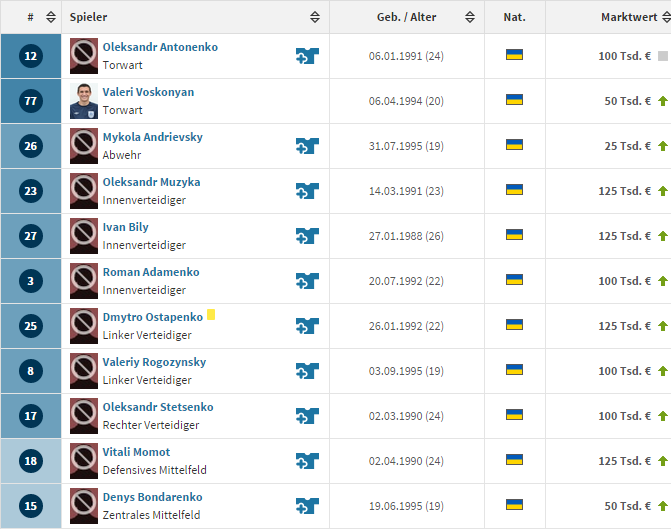This screenshot has height=529, width=671.
Task: Sort by Geb. / Alter column arrows
Action: coord(471,18)
